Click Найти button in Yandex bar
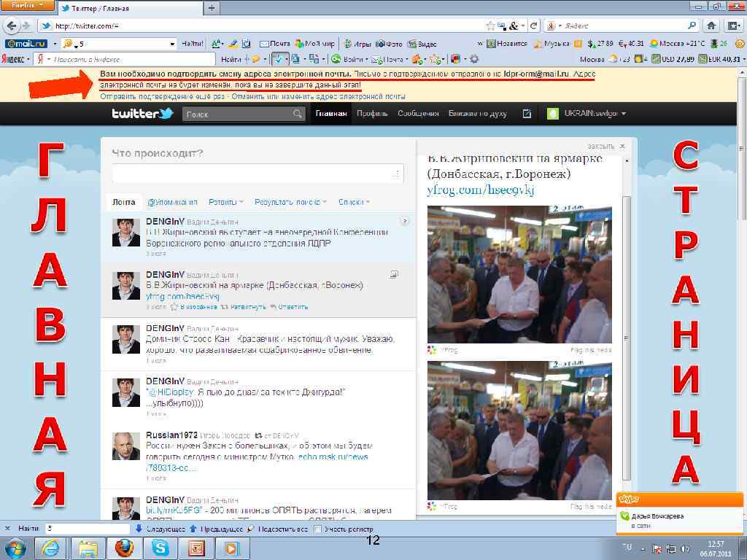 coord(231,59)
